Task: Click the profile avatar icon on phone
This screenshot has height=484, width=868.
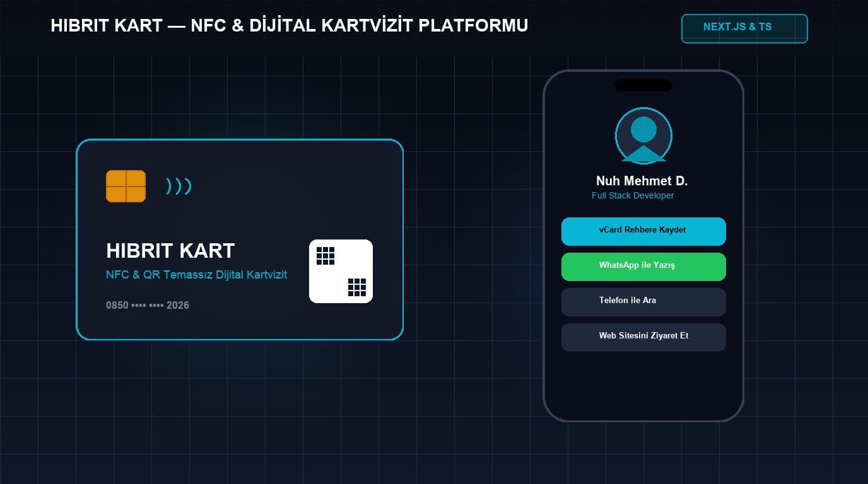Action: [643, 135]
